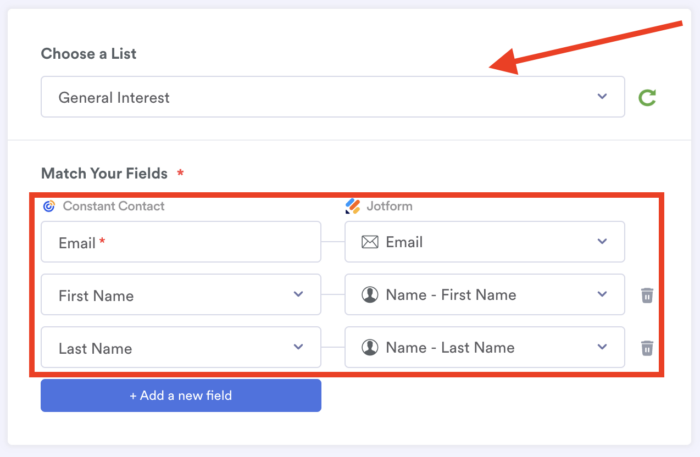Click the Jotform column header text
The image size is (700, 457).
[389, 206]
